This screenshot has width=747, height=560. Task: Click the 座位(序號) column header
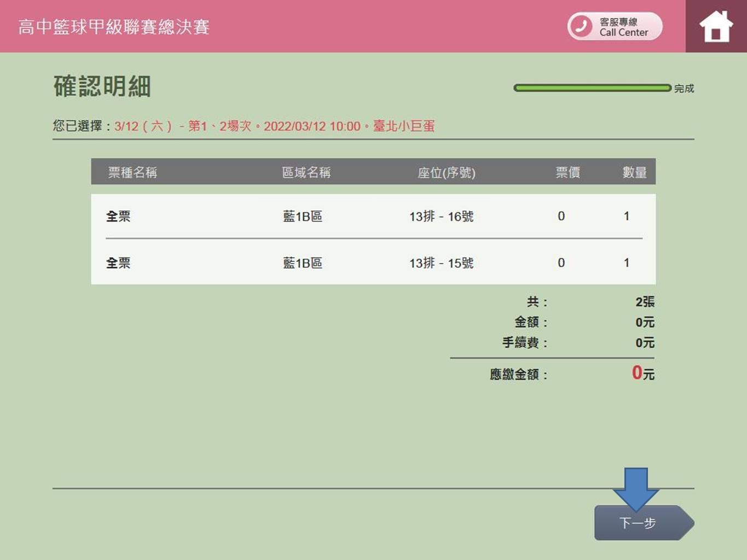click(x=446, y=173)
